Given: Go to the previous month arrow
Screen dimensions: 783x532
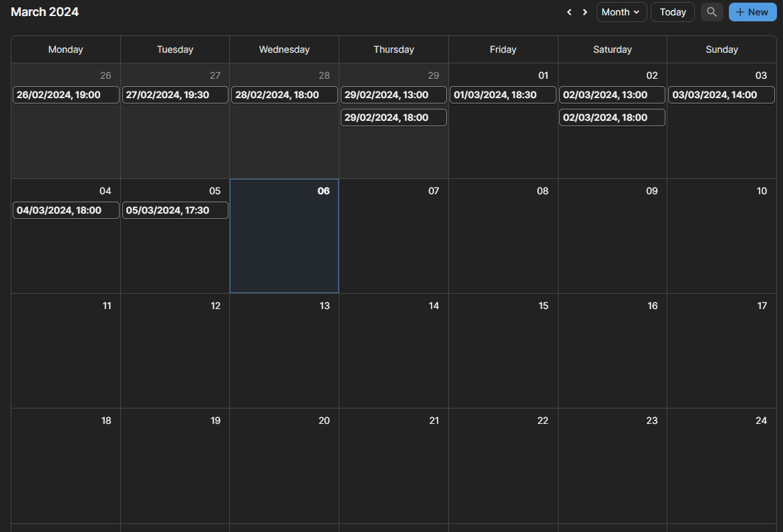Looking at the screenshot, I should (569, 12).
